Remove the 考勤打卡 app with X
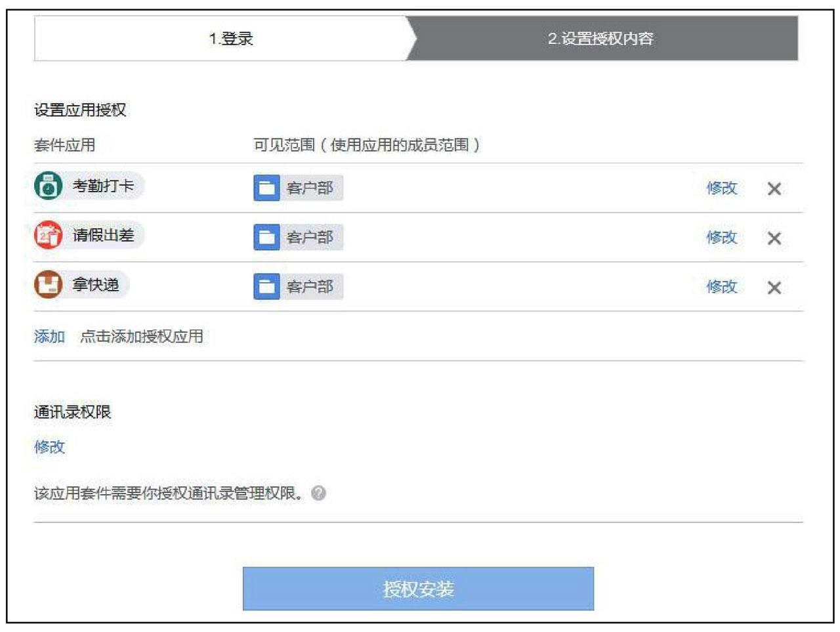This screenshot has height=632, width=840. tap(774, 189)
